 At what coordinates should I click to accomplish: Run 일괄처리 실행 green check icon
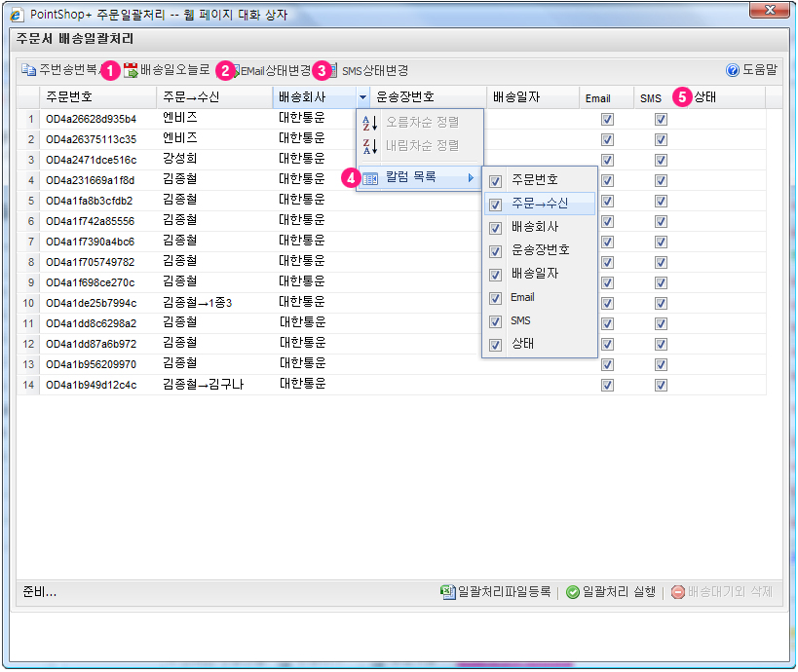[573, 591]
